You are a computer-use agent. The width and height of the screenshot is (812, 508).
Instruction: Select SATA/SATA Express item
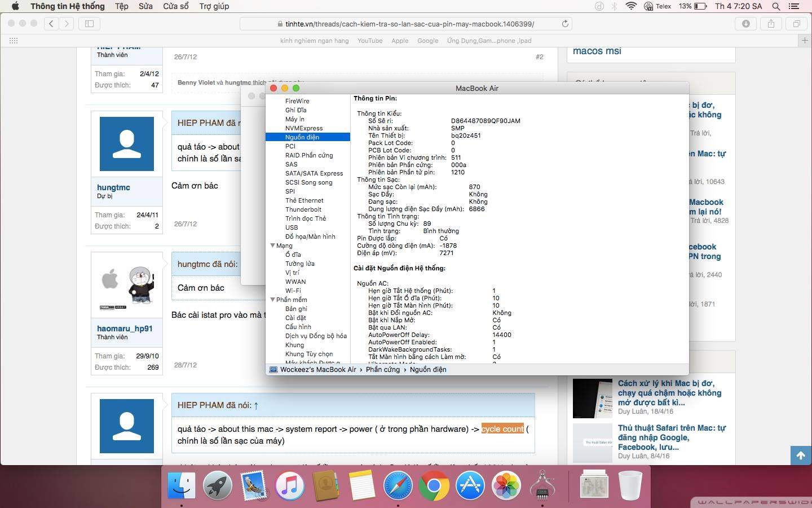[314, 173]
